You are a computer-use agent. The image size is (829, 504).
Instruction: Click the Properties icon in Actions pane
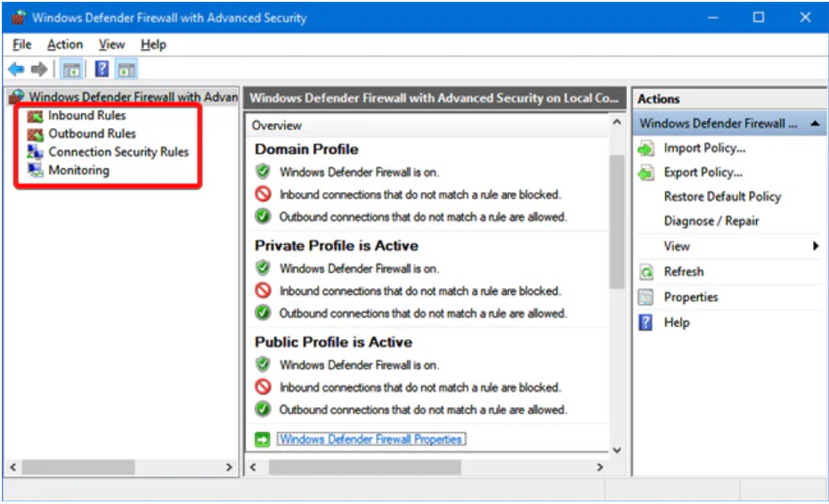(x=646, y=297)
